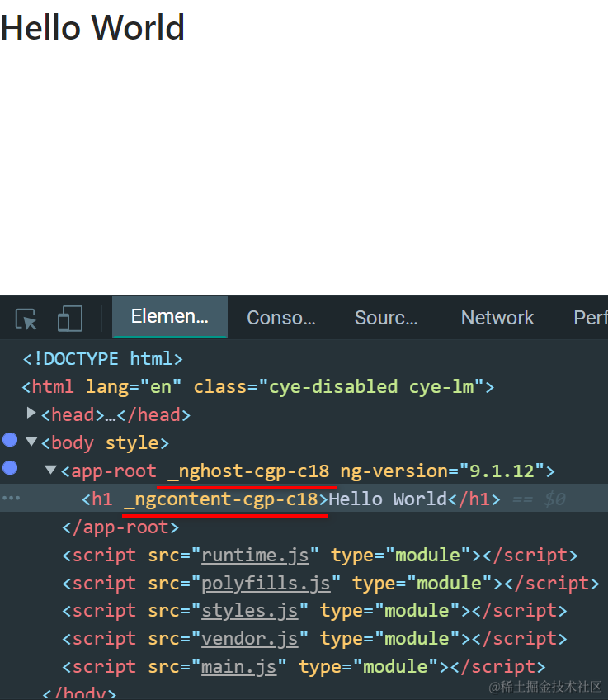The height and width of the screenshot is (700, 608).
Task: Click the Hello World heading on page
Action: pos(92,28)
